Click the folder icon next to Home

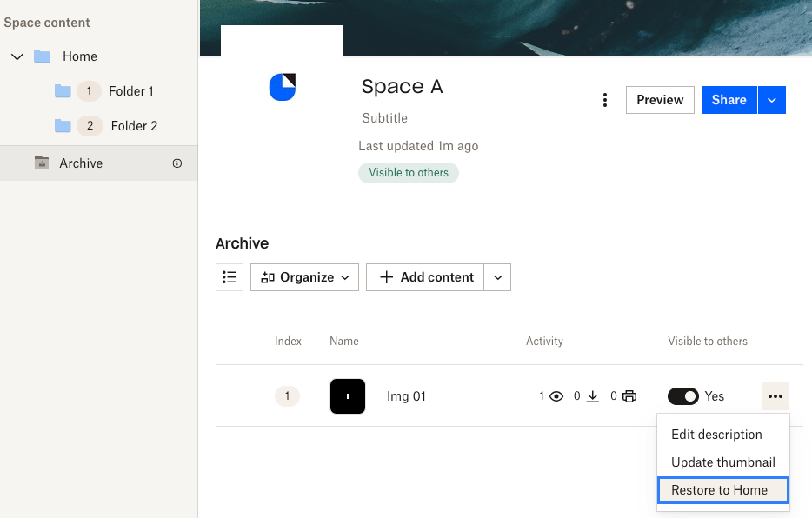tap(43, 56)
